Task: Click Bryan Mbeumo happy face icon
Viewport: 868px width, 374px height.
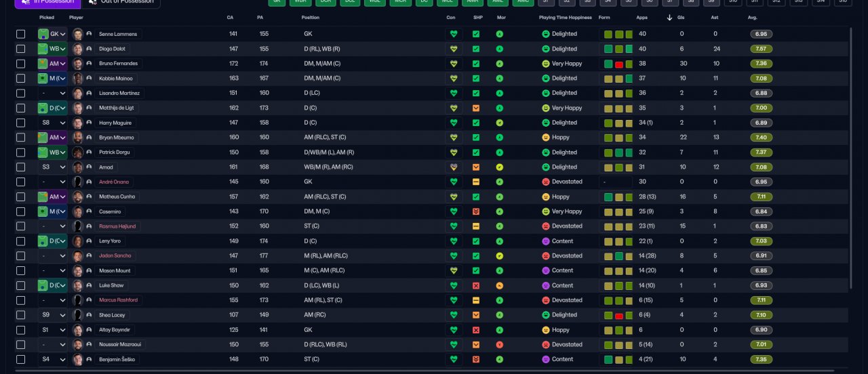Action: point(545,138)
